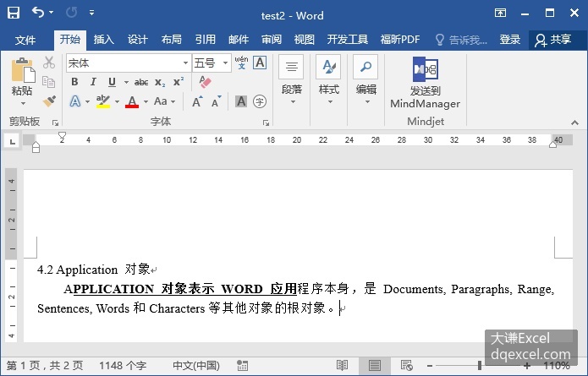Open Ribbon Display Options

(x=500, y=14)
